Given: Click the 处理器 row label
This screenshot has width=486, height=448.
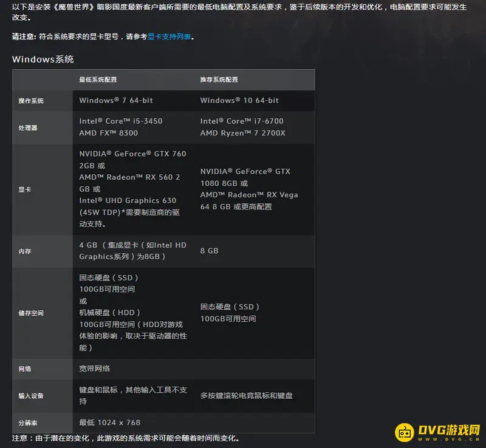Looking at the screenshot, I should coord(28,127).
